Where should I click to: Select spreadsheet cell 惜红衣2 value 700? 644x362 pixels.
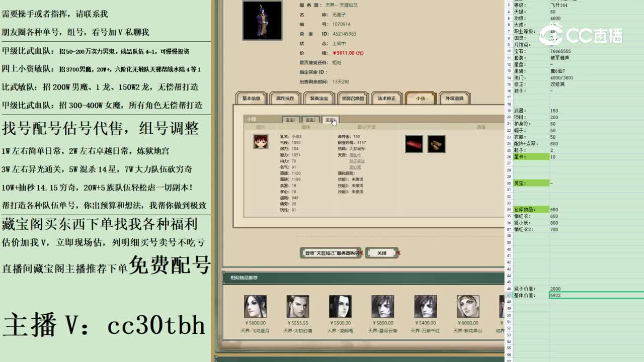click(x=596, y=229)
